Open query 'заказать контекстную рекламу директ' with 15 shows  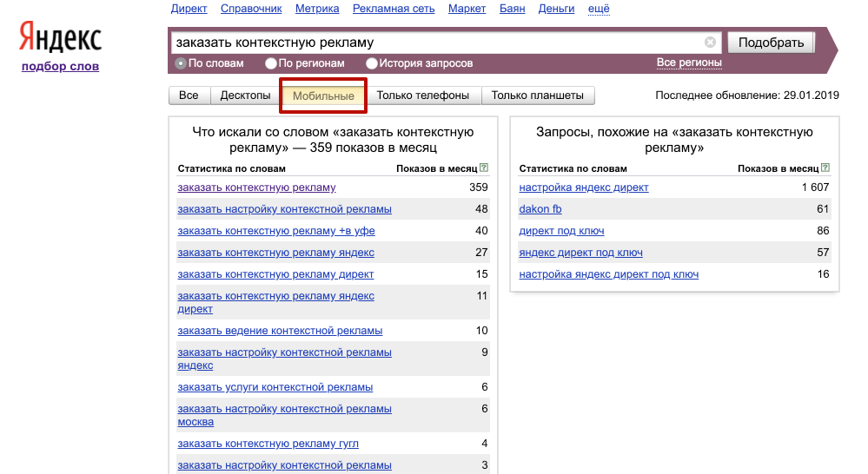tap(275, 274)
